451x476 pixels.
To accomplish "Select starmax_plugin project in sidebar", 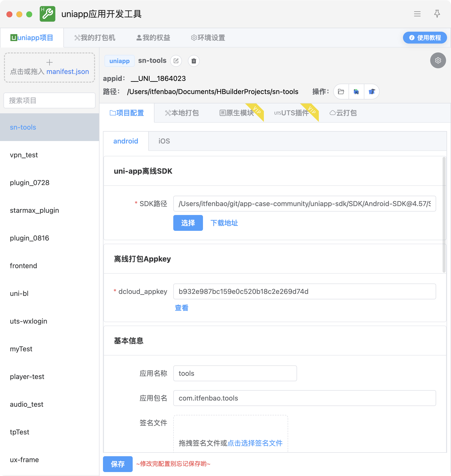I will (x=50, y=210).
